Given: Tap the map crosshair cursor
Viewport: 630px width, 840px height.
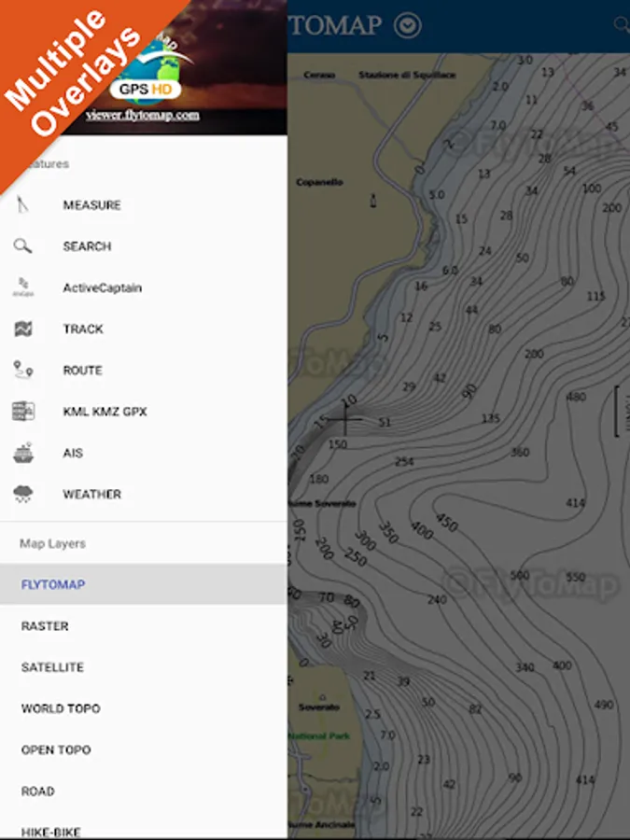Looking at the screenshot, I should tap(344, 419).
